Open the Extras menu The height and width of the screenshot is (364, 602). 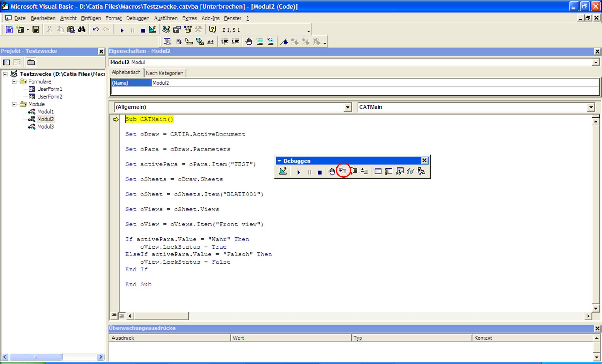[189, 18]
